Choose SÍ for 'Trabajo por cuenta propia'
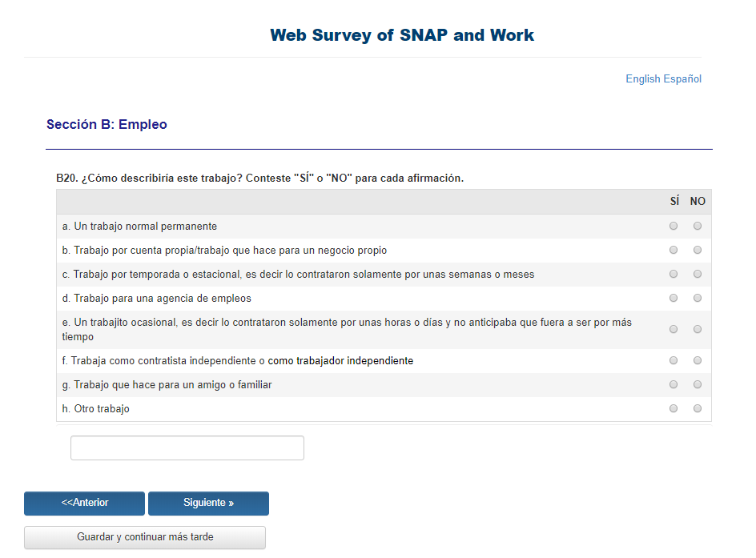The image size is (756, 558). (x=674, y=251)
